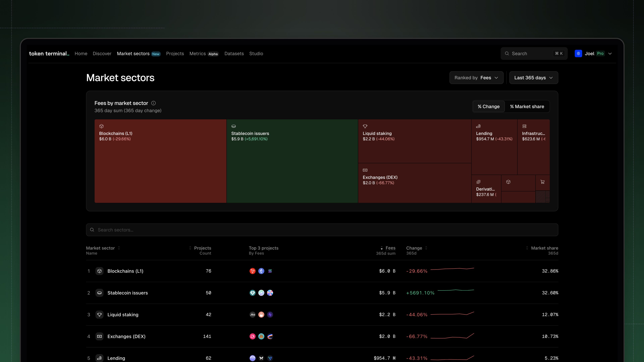Open the Liquid staking table row
This screenshot has width=644, height=362.
pos(322,315)
